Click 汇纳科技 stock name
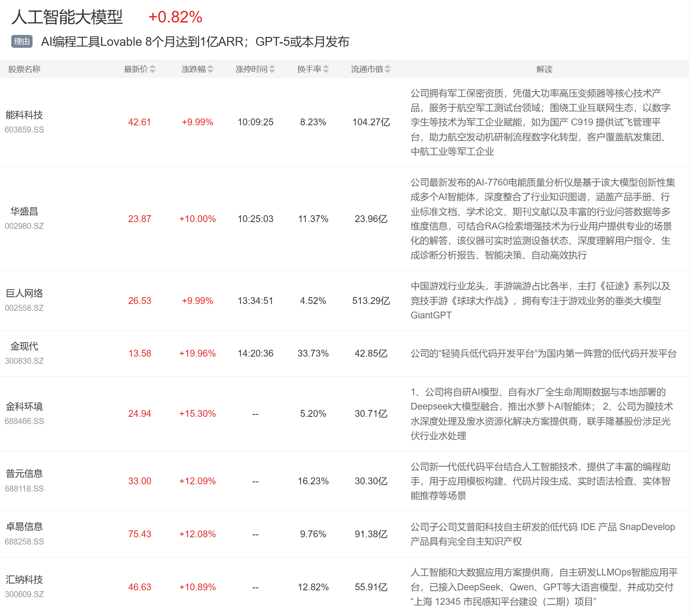The height and width of the screenshot is (616, 690). coord(24,580)
